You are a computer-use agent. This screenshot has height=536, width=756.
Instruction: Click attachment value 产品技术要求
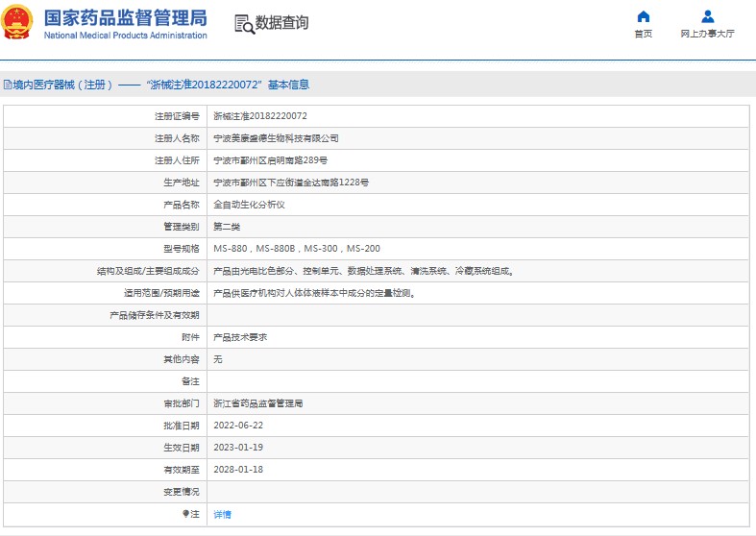[x=240, y=337]
